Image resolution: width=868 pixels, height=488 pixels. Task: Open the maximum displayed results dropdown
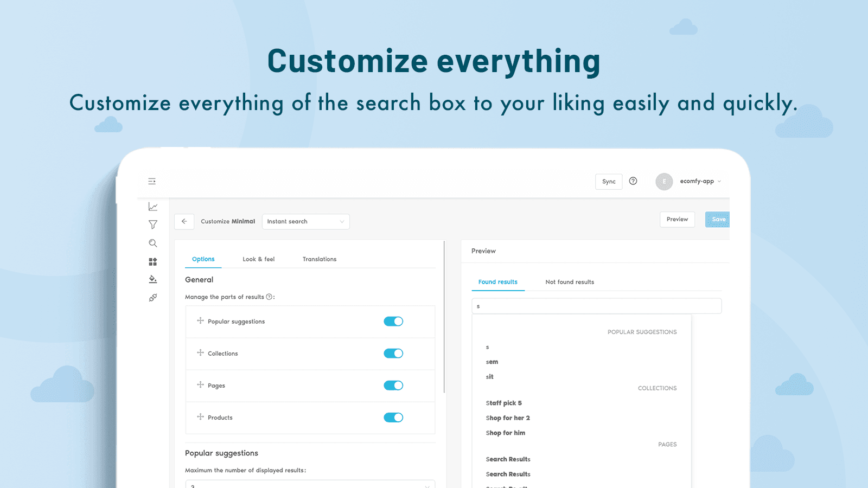click(310, 484)
